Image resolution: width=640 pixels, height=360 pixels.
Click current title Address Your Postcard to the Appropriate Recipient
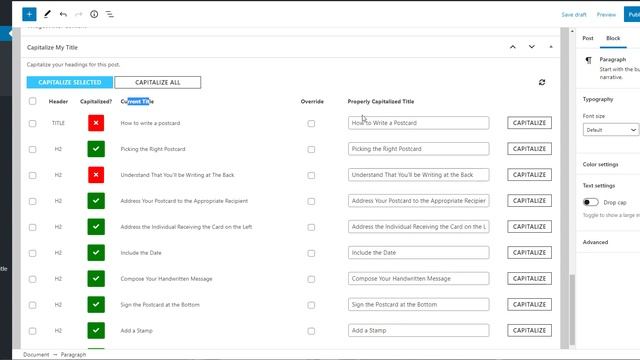184,201
